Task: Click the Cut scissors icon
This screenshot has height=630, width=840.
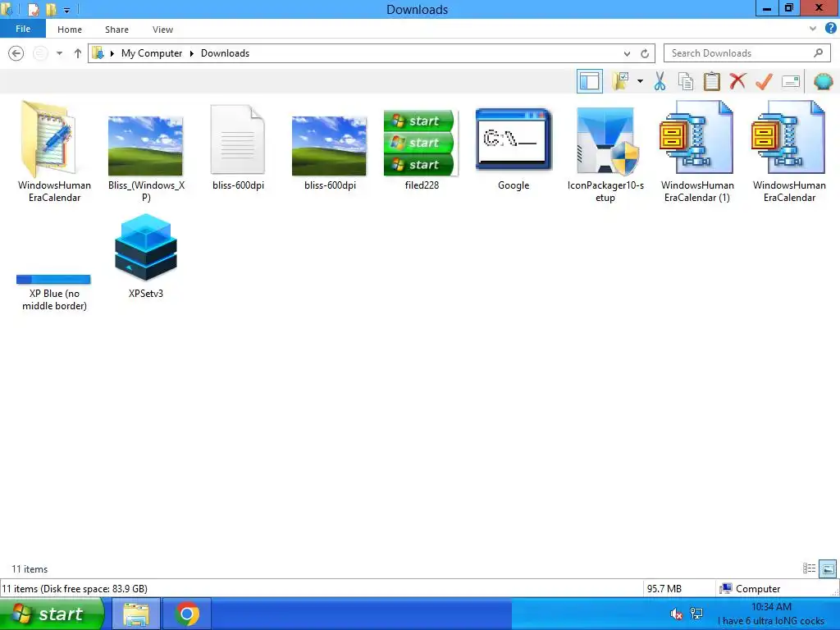Action: click(x=660, y=81)
